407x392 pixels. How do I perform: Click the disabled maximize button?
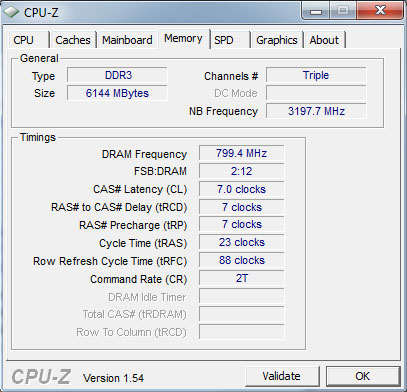click(343, 11)
